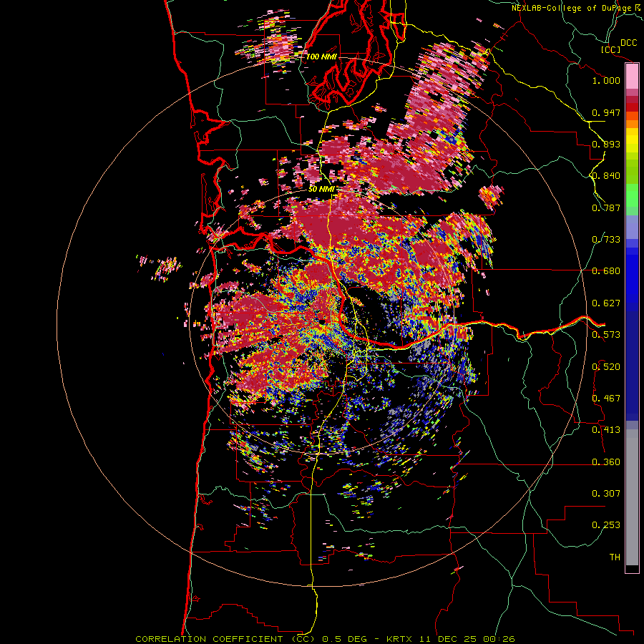Click the 11 DEC 25 date text
The image size is (644, 644).
coord(448,639)
